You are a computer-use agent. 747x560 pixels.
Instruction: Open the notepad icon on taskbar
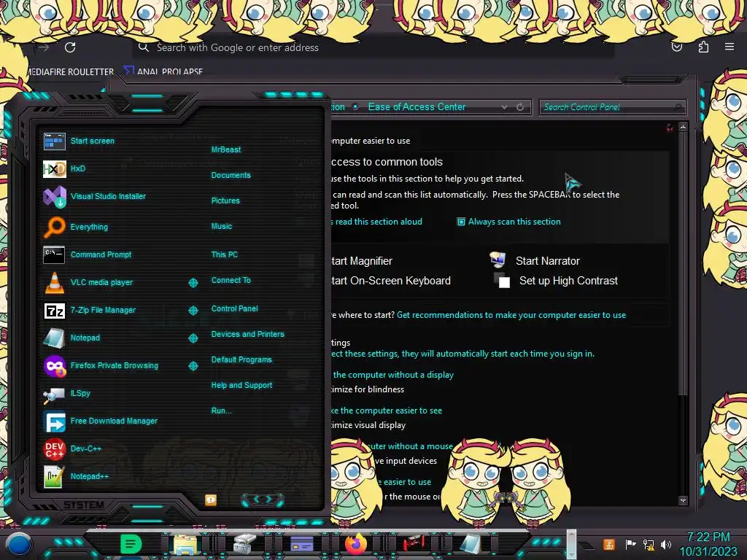471,544
